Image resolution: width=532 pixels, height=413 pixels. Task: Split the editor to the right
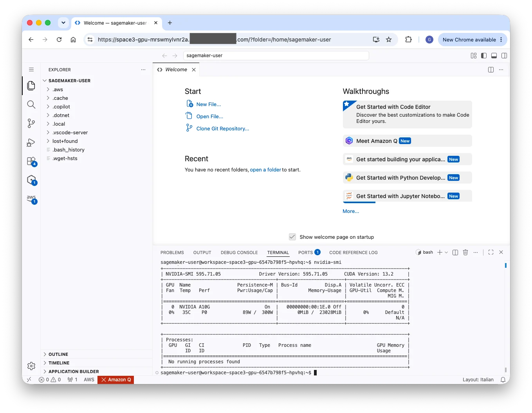click(491, 70)
